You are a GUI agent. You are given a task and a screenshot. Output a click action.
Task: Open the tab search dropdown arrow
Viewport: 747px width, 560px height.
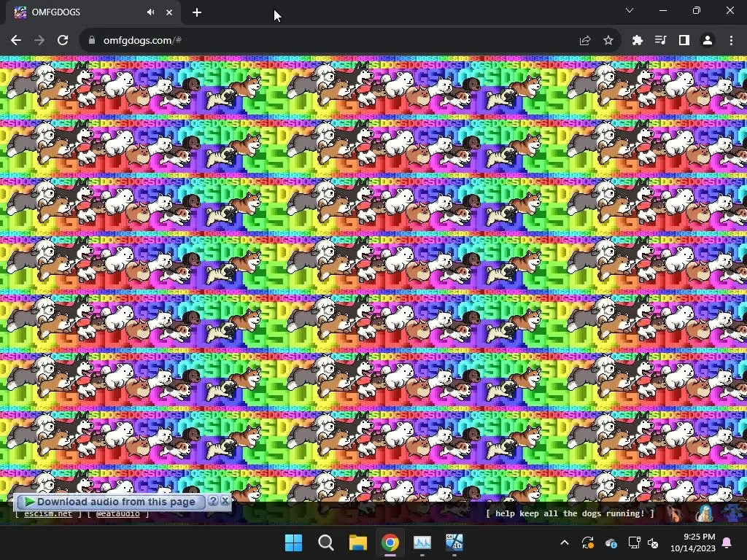(630, 10)
